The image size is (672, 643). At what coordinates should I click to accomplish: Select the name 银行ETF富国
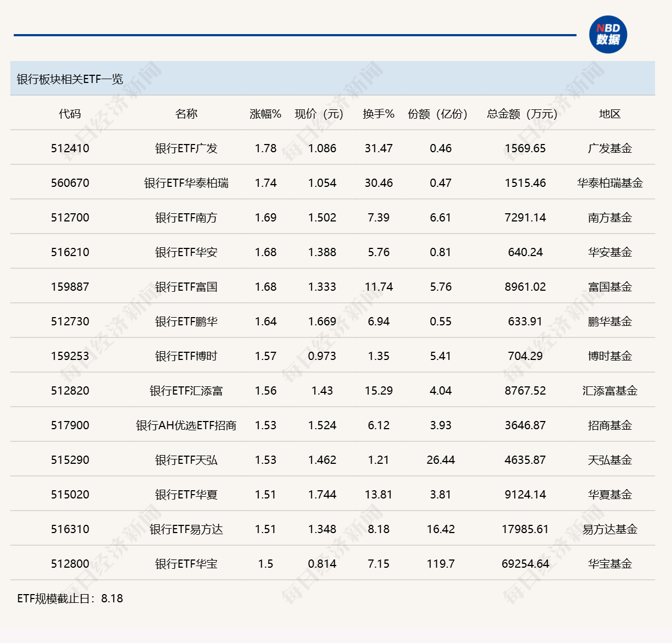tap(186, 287)
